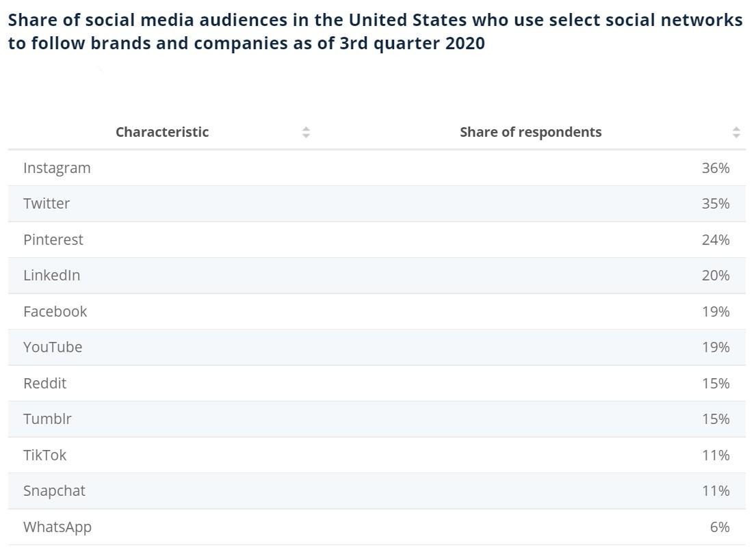This screenshot has width=756, height=556.
Task: Select the LinkedIn row label
Action: 51,276
